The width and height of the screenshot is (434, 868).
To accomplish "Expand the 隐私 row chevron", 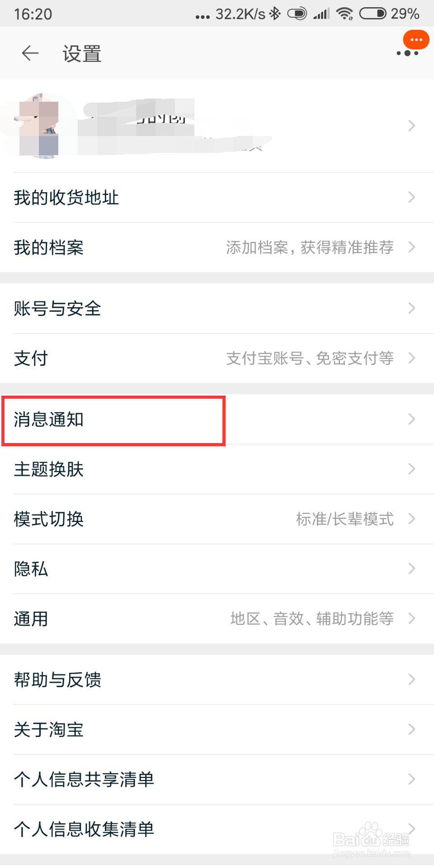I will pos(411,569).
